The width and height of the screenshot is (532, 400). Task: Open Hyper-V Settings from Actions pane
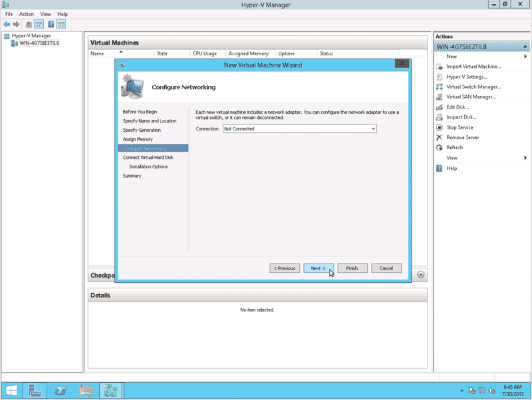[x=469, y=77]
